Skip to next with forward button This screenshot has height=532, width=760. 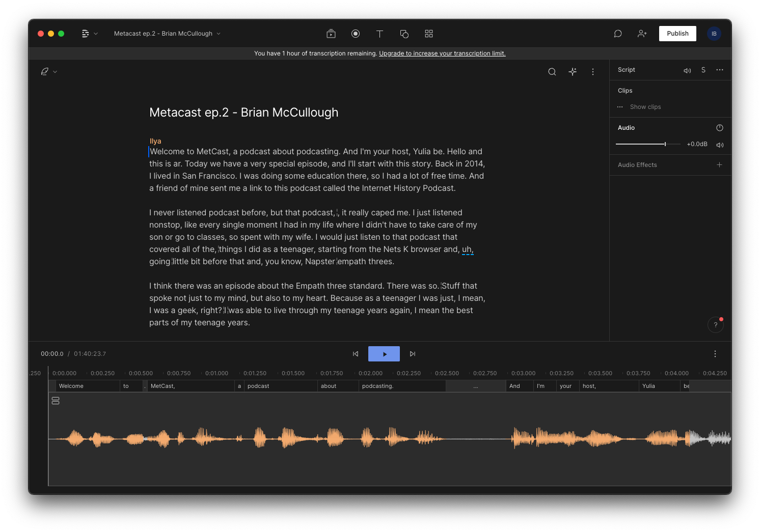tap(413, 354)
